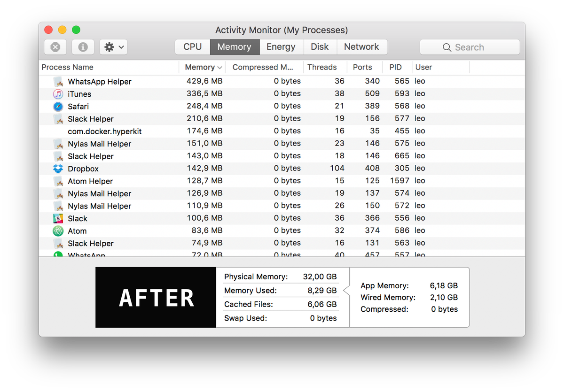Click the Swap Used label
This screenshot has height=392, width=564.
[245, 318]
